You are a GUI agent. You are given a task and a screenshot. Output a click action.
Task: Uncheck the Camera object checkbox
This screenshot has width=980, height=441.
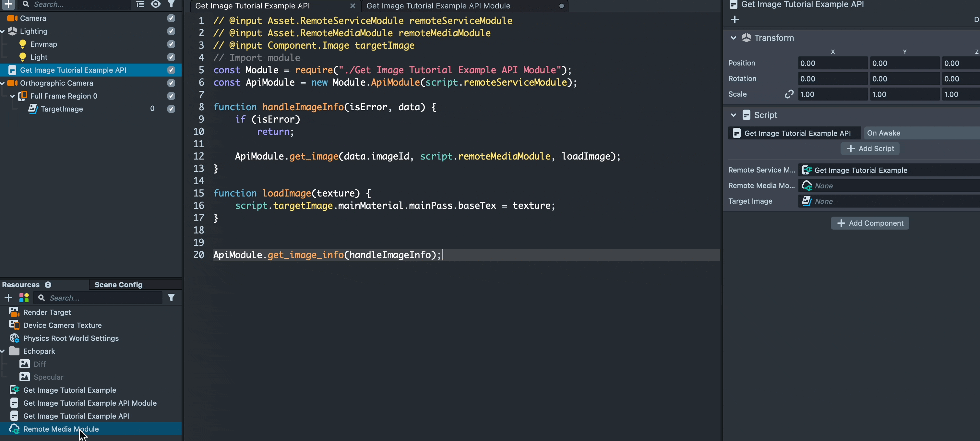pyautogui.click(x=171, y=18)
